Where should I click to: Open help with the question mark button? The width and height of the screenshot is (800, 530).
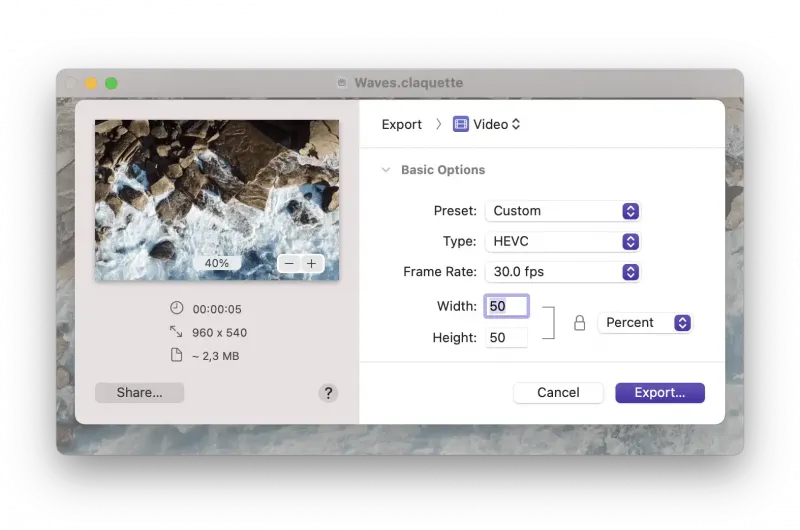pyautogui.click(x=328, y=393)
